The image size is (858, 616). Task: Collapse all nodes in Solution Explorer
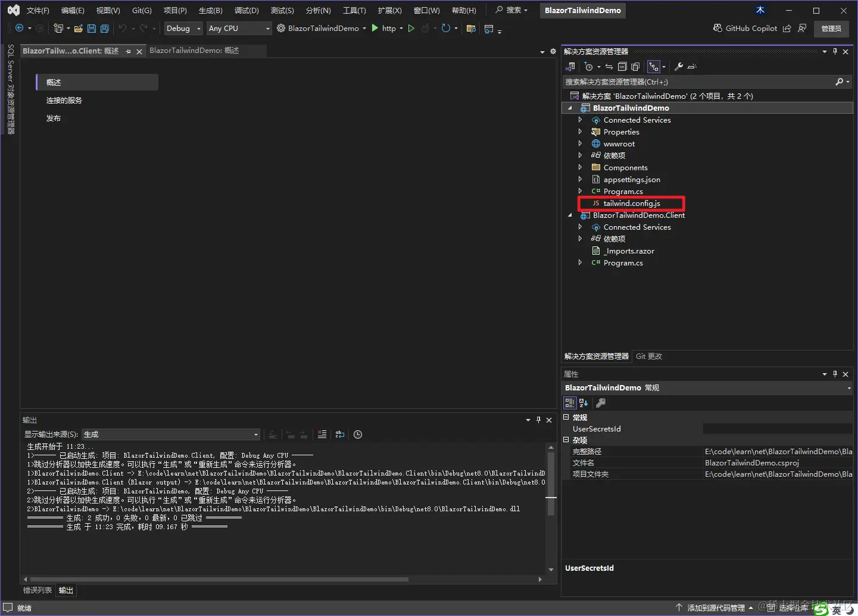[622, 67]
